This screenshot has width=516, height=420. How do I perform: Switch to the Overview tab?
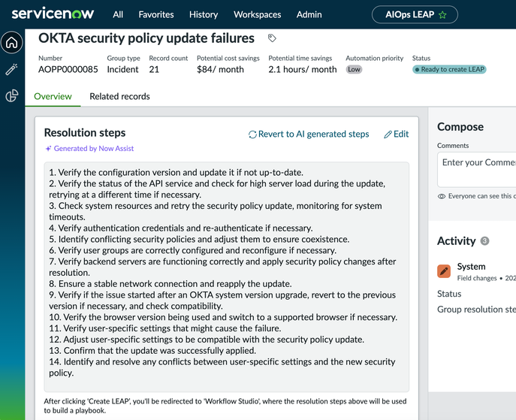pyautogui.click(x=53, y=96)
